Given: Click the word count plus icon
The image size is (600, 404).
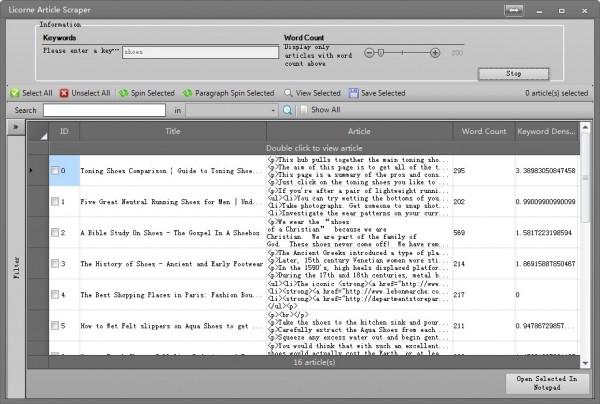Looking at the screenshot, I should (435, 53).
